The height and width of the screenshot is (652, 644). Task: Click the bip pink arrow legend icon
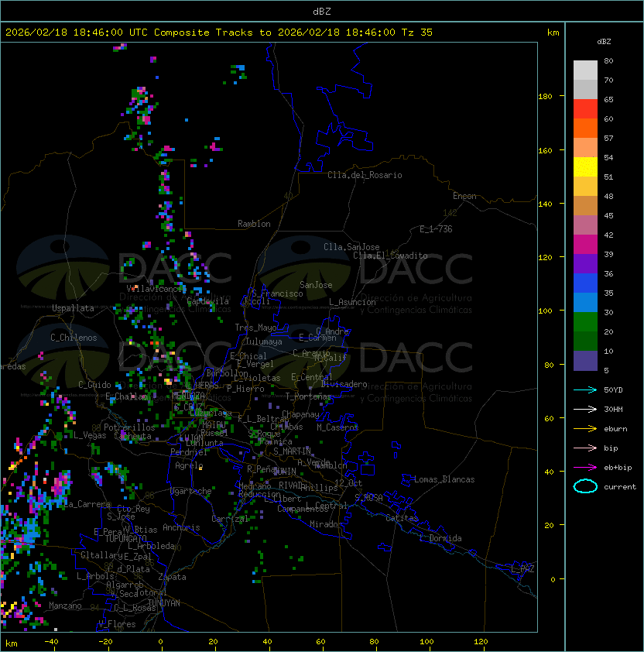pyautogui.click(x=585, y=448)
